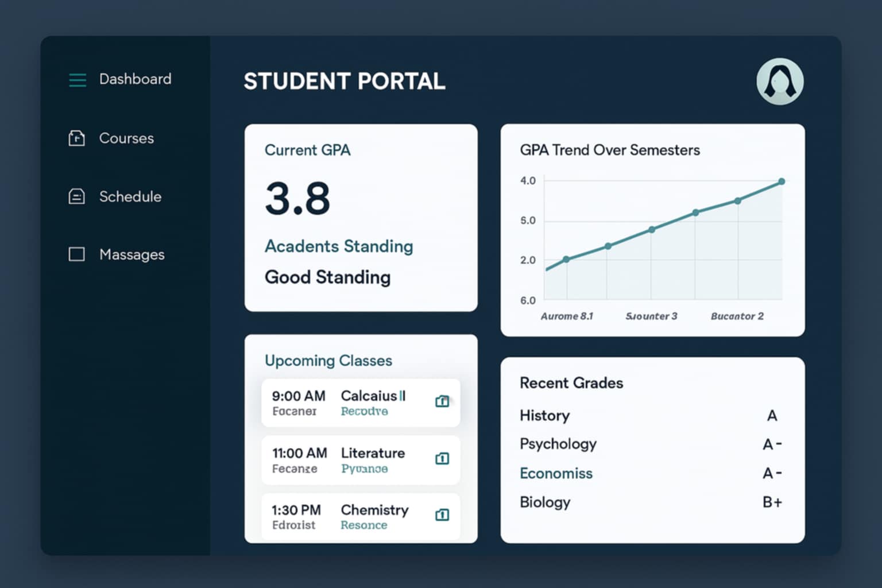This screenshot has height=588, width=882.
Task: Click the Good Standing status text
Action: coord(327,277)
